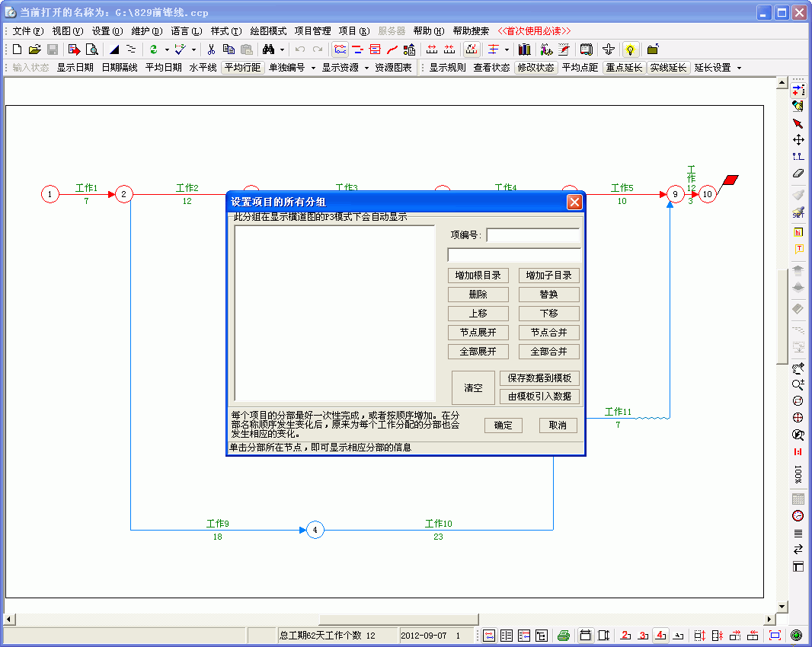Expand the 显示资源 dropdown arrow

coord(366,68)
